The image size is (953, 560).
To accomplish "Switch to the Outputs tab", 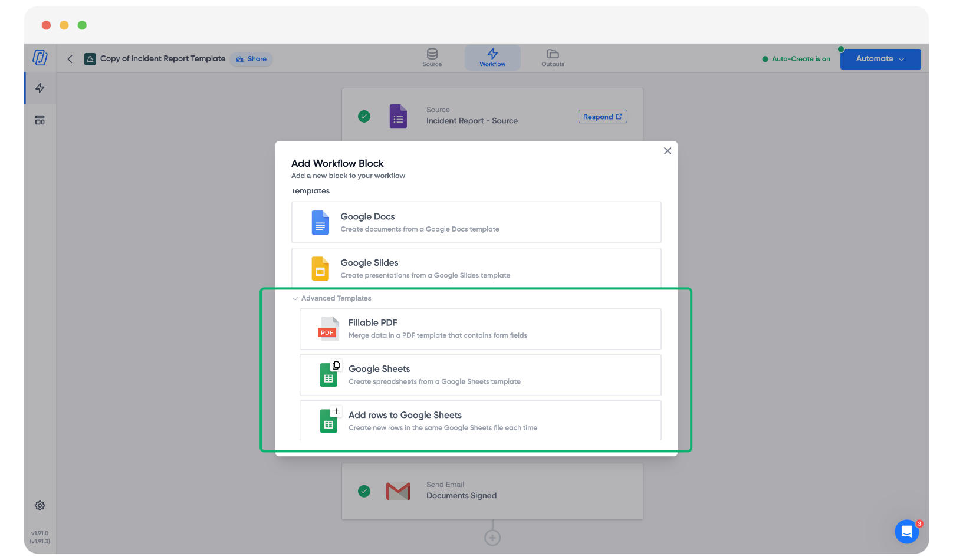I will [x=553, y=58].
